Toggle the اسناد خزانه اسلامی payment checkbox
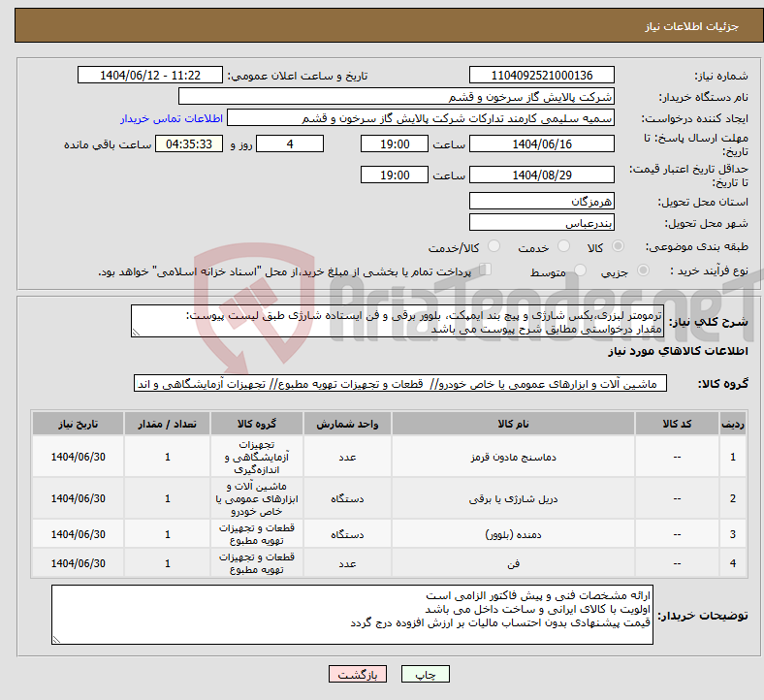Image resolution: width=764 pixels, height=700 pixels. 485,270
